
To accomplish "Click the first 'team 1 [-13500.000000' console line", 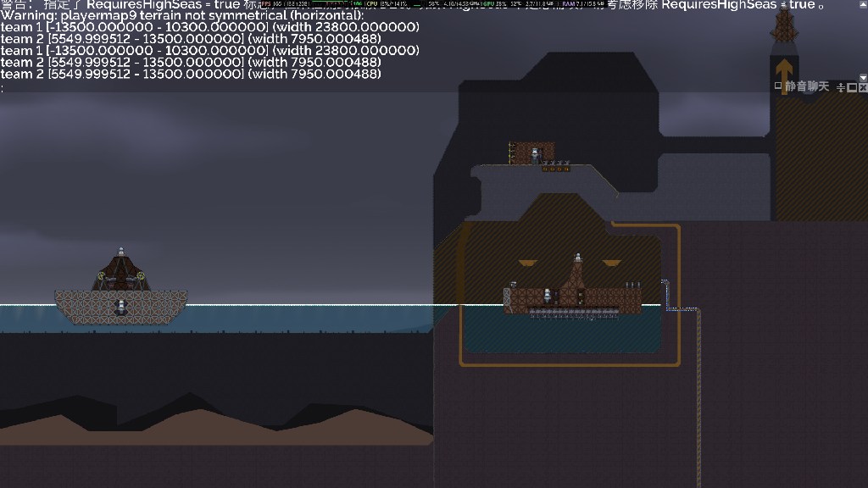I will click(x=210, y=27).
